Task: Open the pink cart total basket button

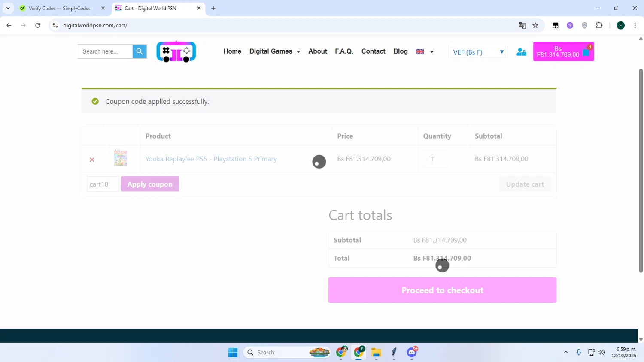Action: click(x=563, y=51)
